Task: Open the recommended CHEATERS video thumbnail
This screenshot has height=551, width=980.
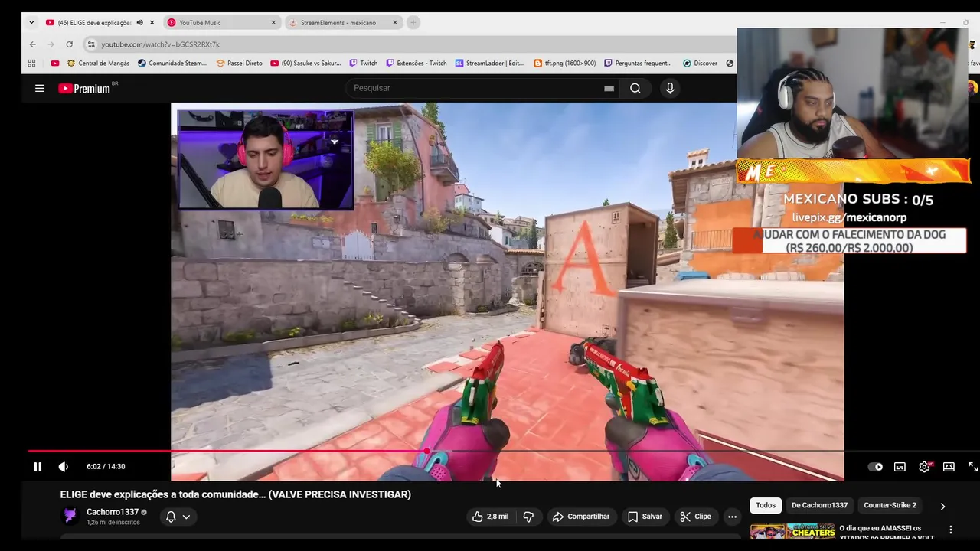Action: point(792,531)
